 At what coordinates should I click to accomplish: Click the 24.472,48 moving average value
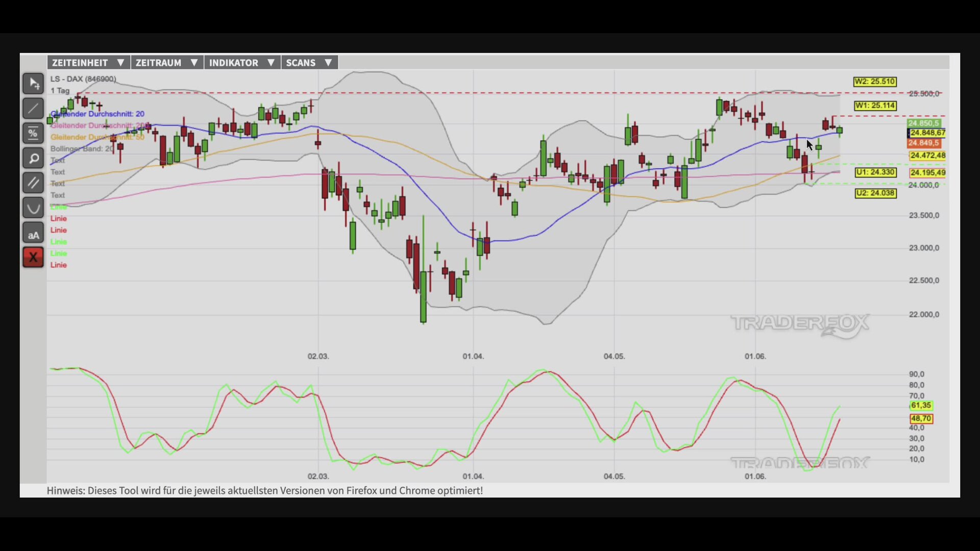click(x=927, y=155)
